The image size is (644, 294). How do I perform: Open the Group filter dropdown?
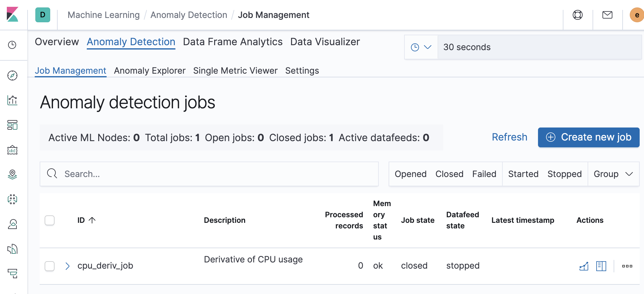tap(613, 174)
